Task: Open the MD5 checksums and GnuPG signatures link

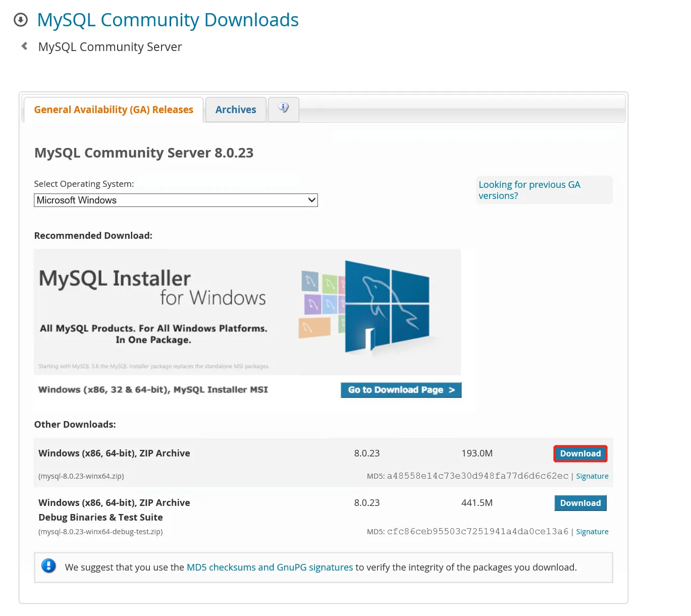Action: tap(270, 567)
